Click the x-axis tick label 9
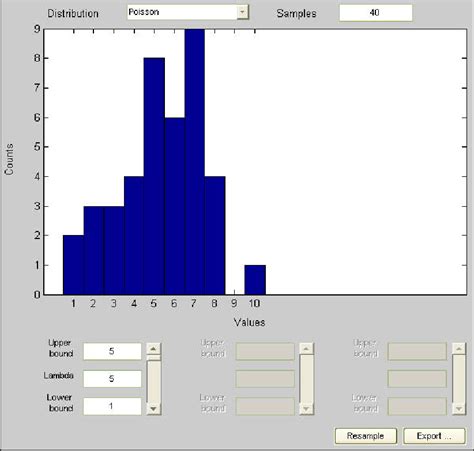Viewport: 474px width, 451px height. 234,303
